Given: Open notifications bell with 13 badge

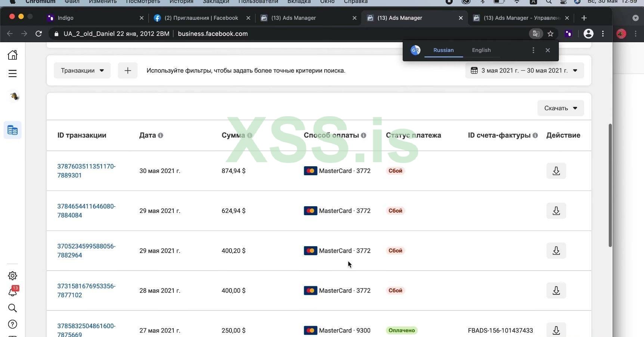Looking at the screenshot, I should click(13, 291).
